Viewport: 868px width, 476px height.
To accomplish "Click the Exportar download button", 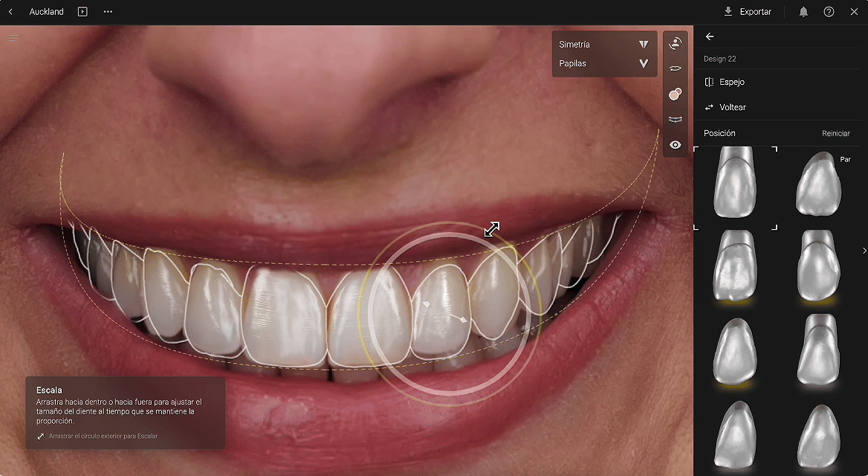I will [748, 12].
